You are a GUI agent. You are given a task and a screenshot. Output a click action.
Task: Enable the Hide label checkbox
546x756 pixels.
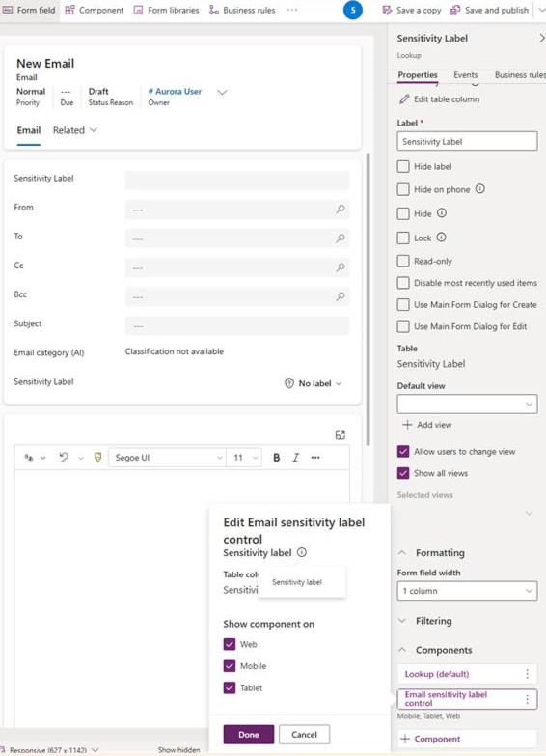coord(403,167)
